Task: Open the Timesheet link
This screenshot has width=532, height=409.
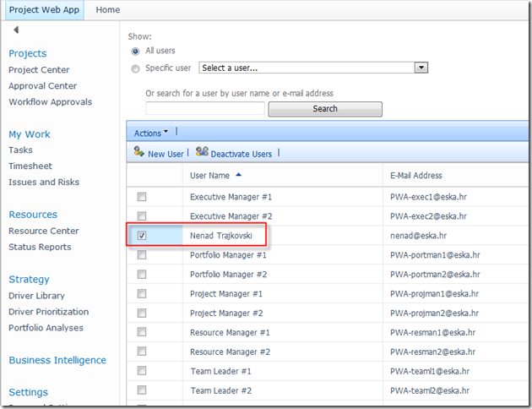Action: click(x=30, y=166)
